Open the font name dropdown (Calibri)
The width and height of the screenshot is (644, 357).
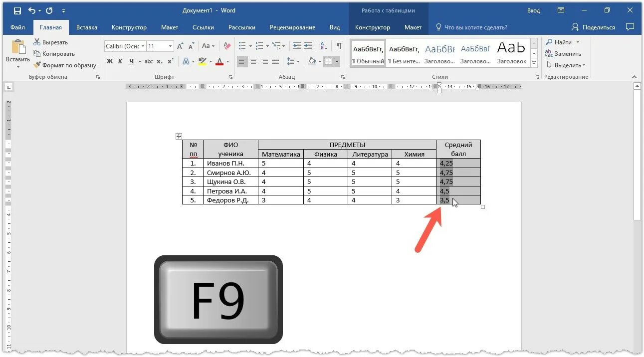(143, 46)
